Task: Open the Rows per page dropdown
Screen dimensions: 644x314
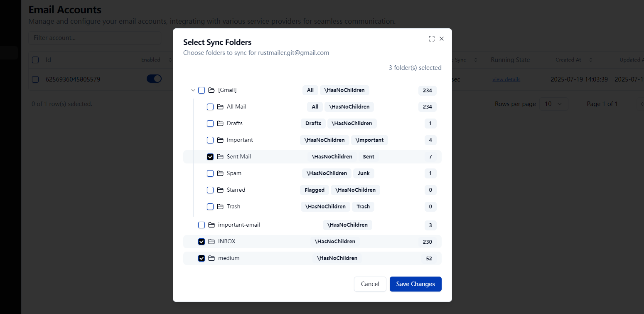Action: [553, 104]
